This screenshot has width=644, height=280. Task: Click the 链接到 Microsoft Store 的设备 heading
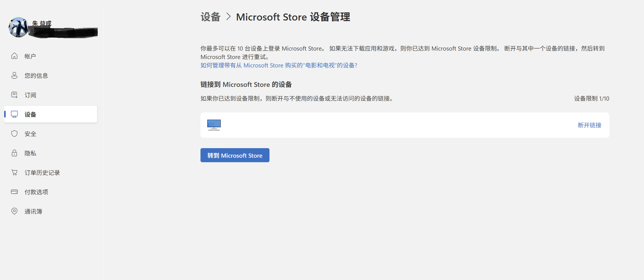[x=246, y=84]
